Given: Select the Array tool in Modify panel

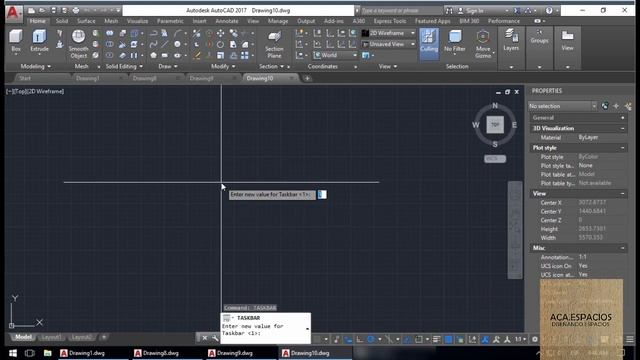Looking at the screenshot, I should pos(244,55).
